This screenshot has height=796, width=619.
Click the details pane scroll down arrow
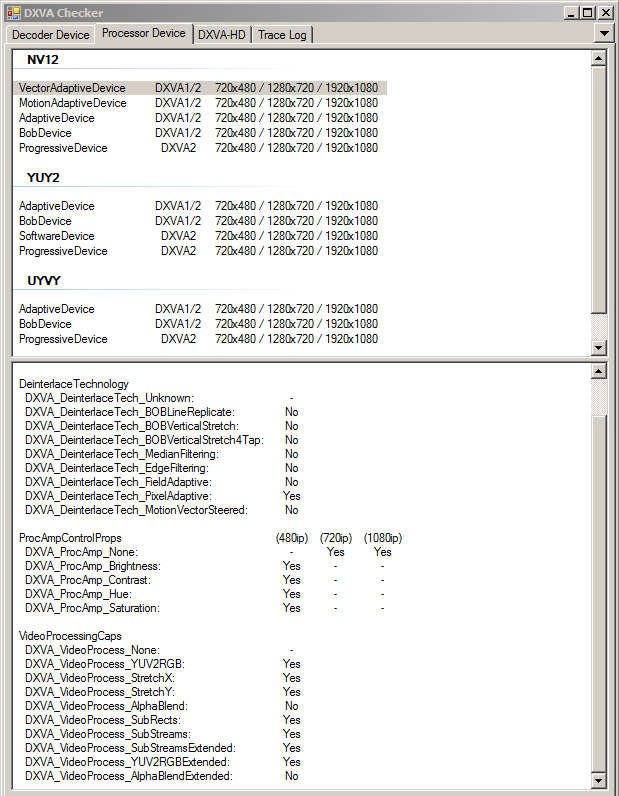599,781
